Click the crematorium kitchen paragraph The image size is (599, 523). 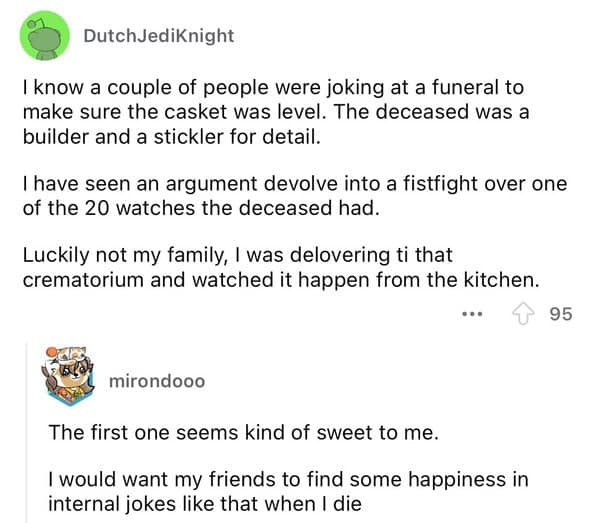pos(281,267)
